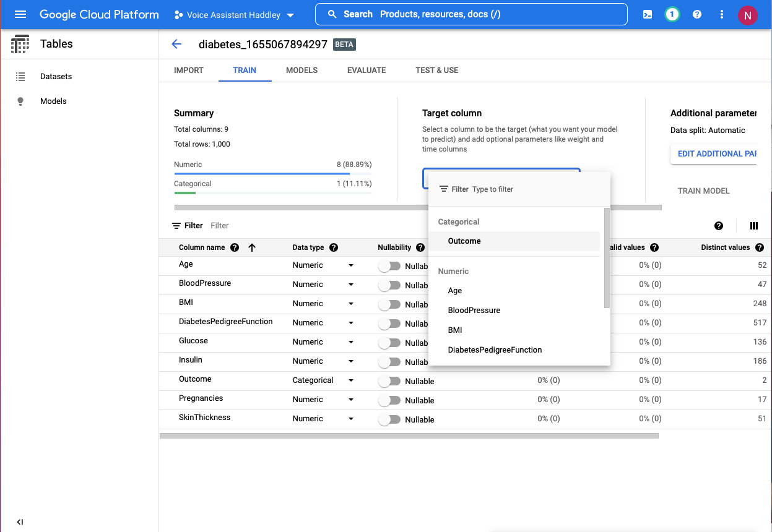Click the help question mark in header
This screenshot has height=532, width=772.
point(697,14)
